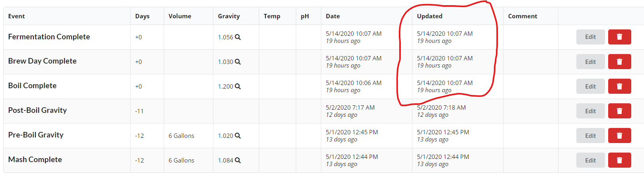
Task: Delete the Fermentation Complete event
Action: [x=619, y=37]
